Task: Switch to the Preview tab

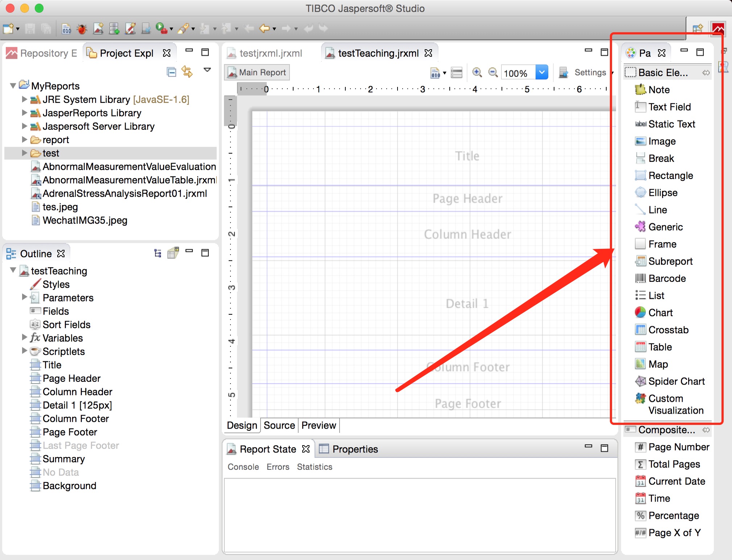Action: pyautogui.click(x=319, y=425)
